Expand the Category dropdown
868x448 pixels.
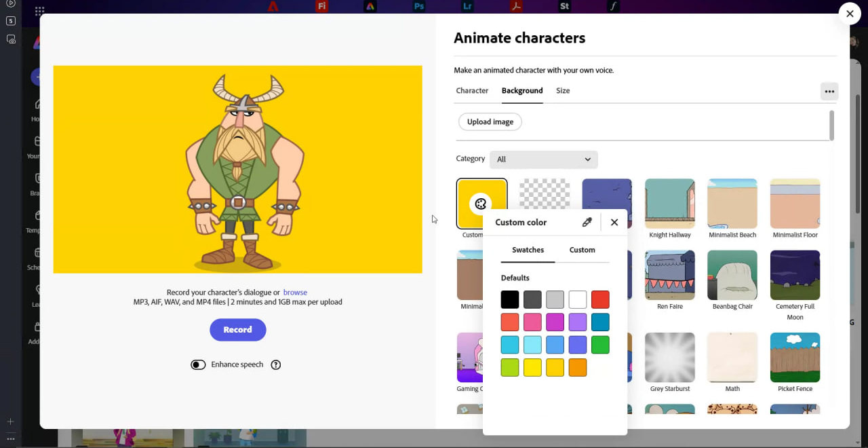[544, 160]
